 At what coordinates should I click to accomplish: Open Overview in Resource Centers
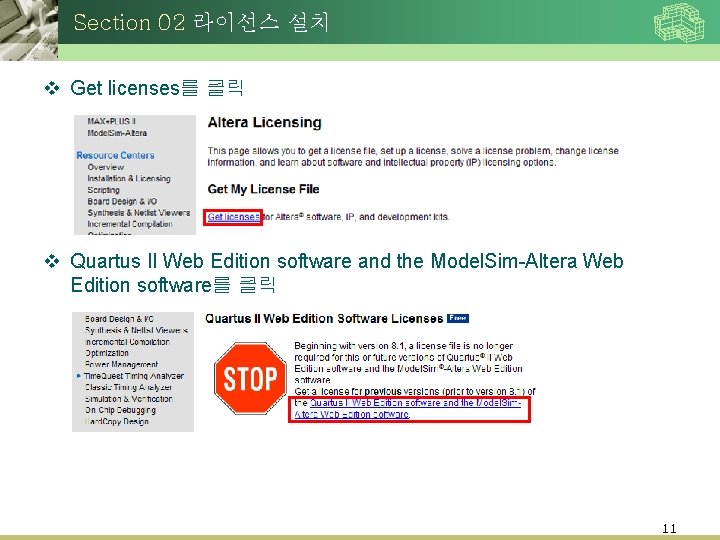106,167
